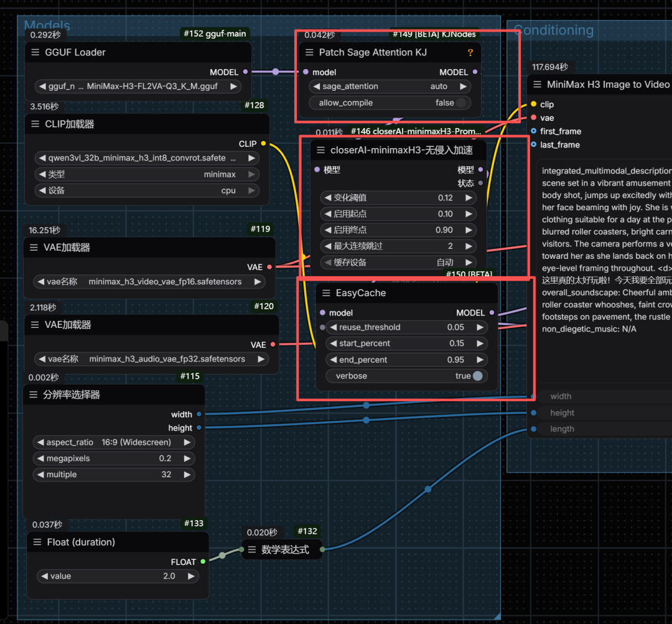Click the end_percent 0.95 value field
Screen dimensions: 672x624
tap(406, 360)
